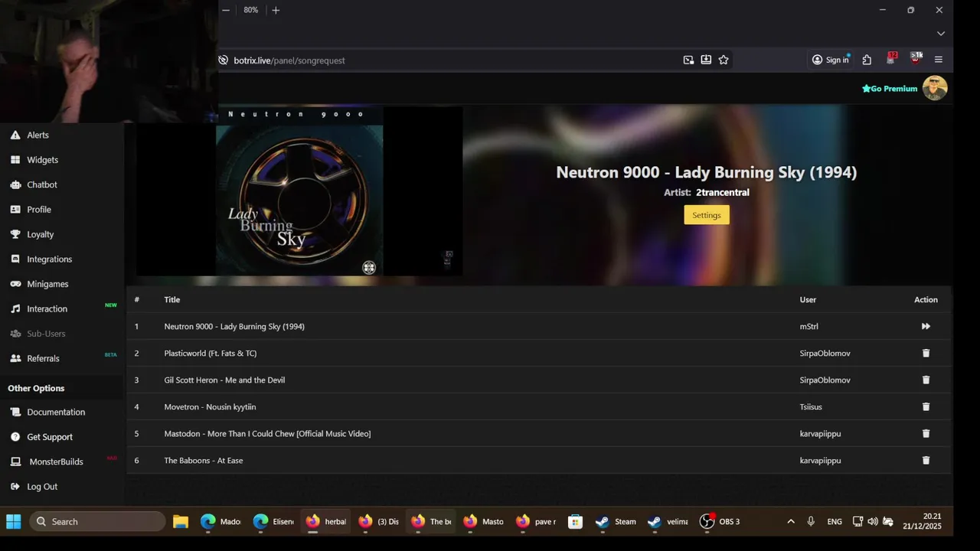980x551 pixels.
Task: Select the 'Neutron 9000 - Lady Burning Sky (1994)' queue row title
Action: pos(234,326)
